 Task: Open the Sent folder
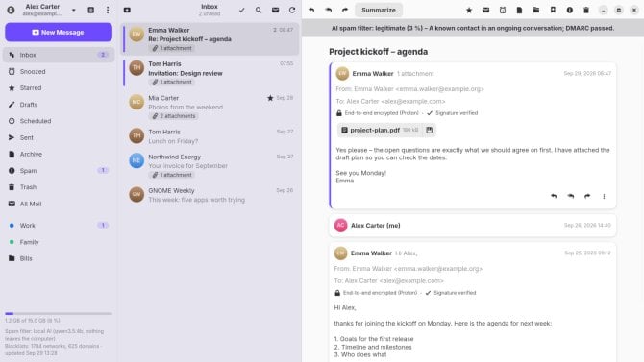coord(59,137)
